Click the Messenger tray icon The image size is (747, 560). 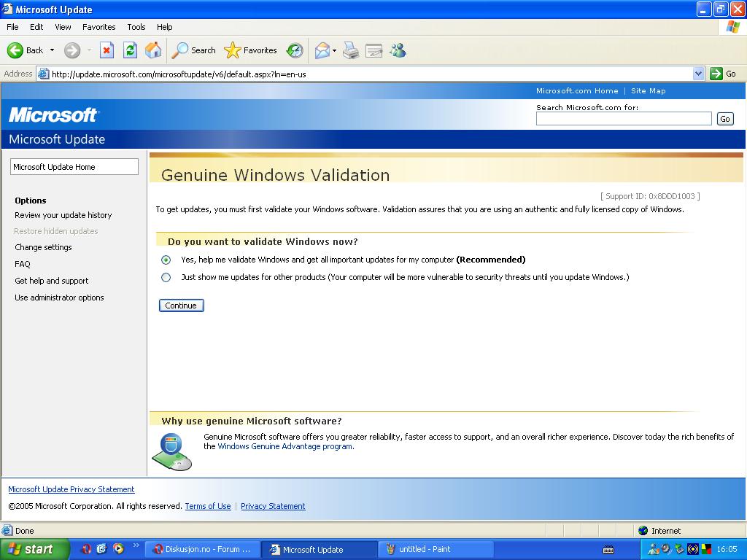(x=654, y=550)
